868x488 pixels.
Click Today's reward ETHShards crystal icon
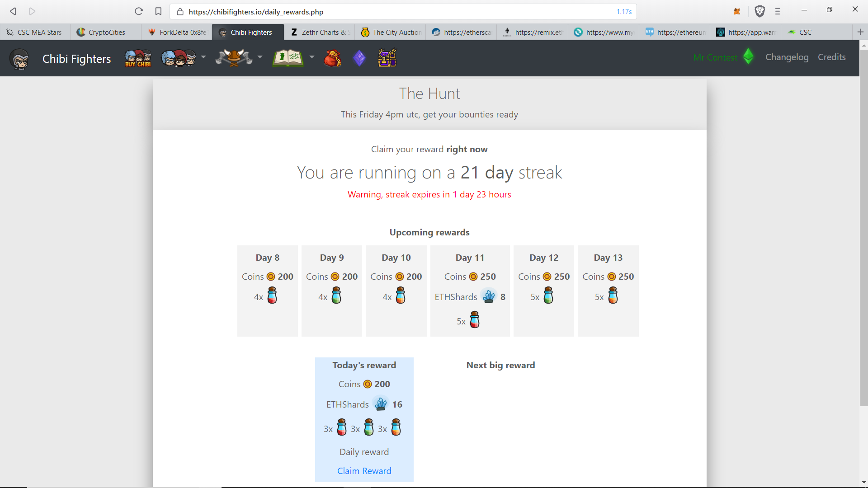381,404
